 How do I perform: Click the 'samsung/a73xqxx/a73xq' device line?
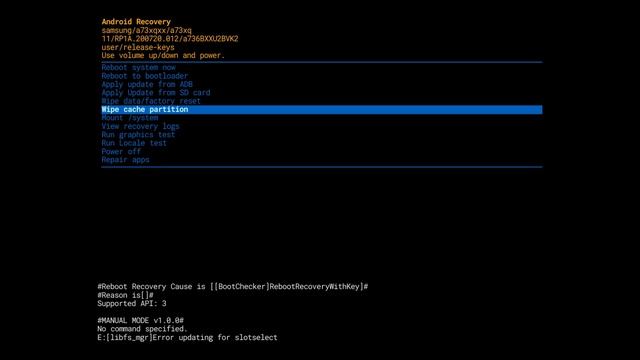pos(146,30)
